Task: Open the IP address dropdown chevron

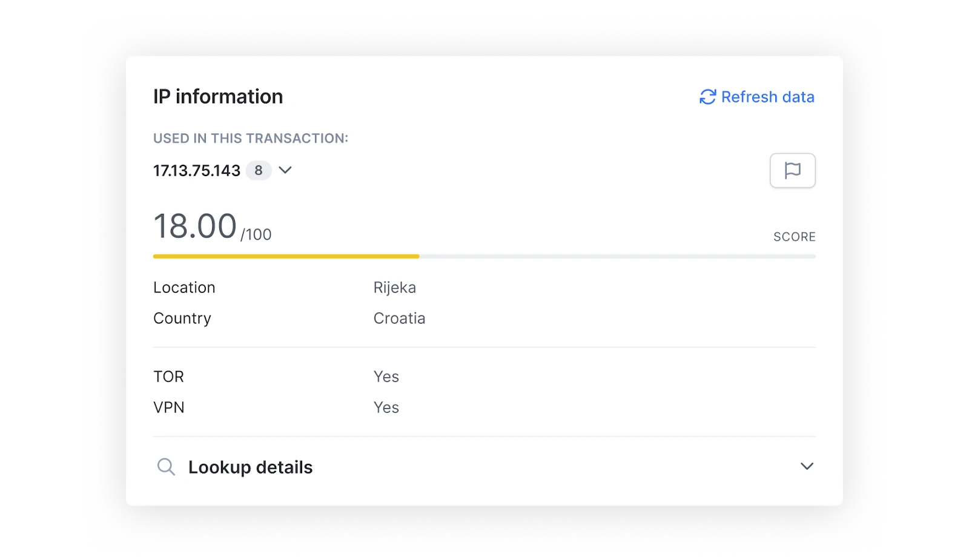Action: point(285,170)
